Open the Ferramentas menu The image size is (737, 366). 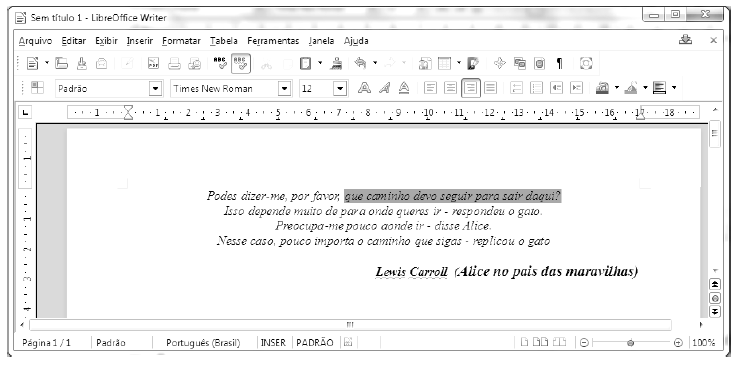click(273, 41)
